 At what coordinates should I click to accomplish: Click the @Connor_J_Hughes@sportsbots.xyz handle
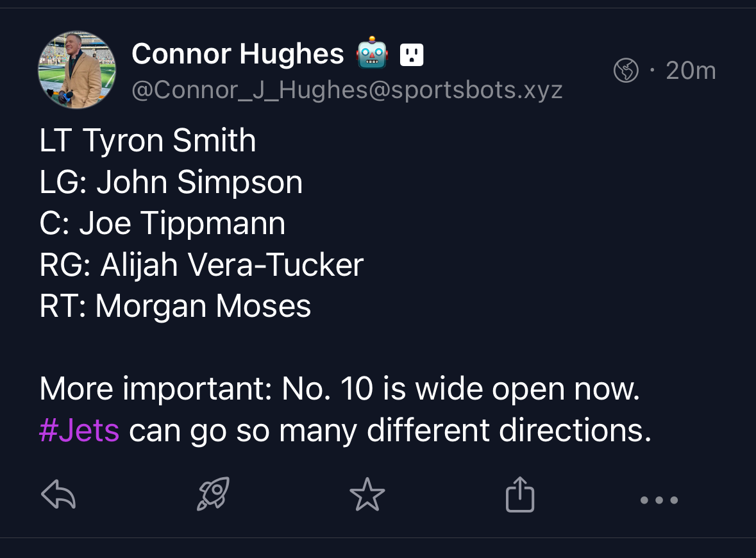(x=347, y=90)
